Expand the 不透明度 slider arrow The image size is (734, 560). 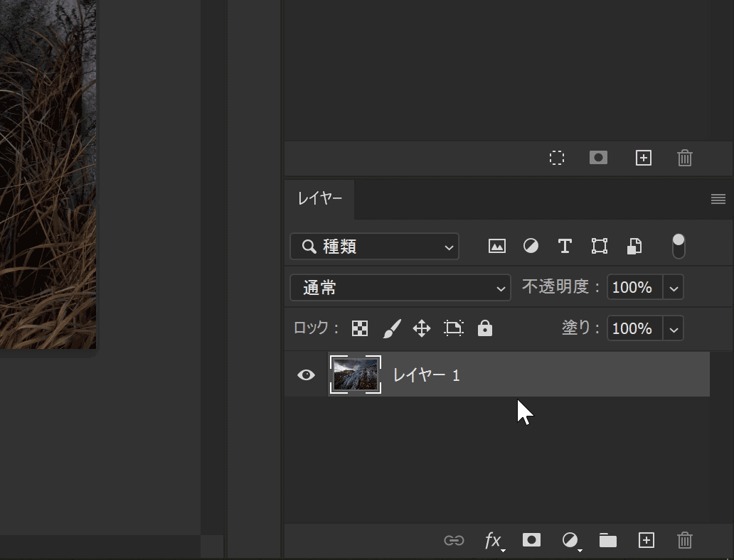coord(673,287)
